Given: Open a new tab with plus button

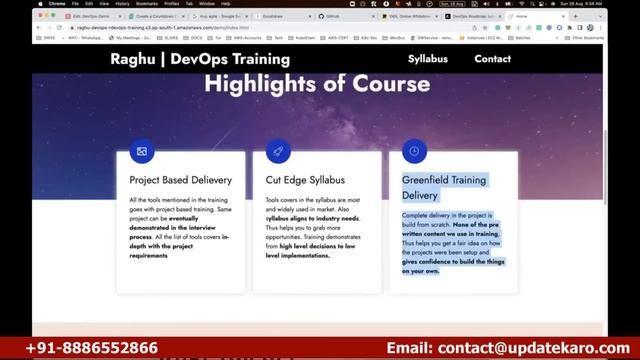Looking at the screenshot, I should [576, 16].
